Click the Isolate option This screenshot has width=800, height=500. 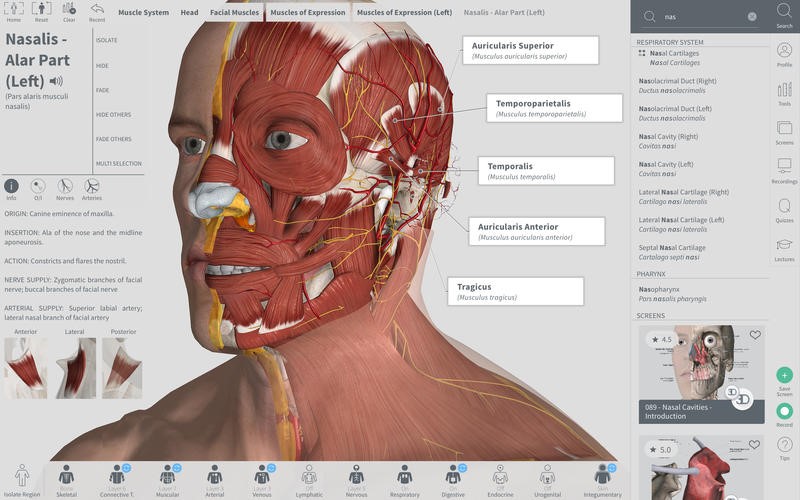109,41
